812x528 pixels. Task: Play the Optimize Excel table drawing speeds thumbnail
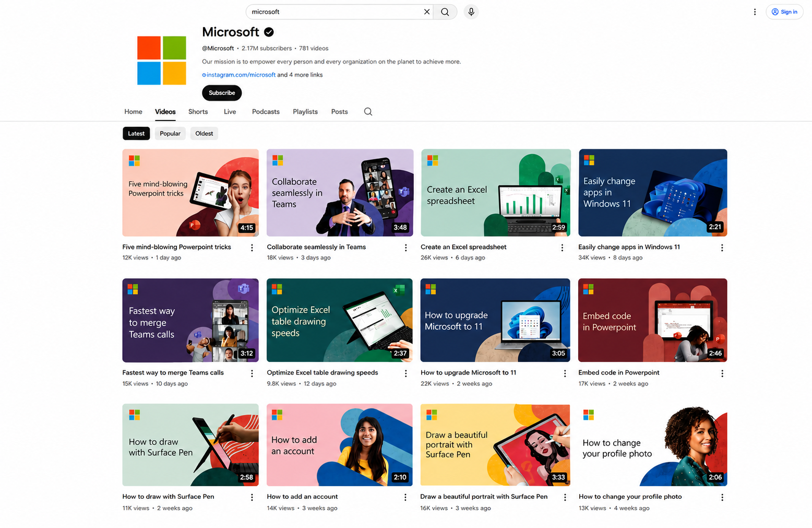[x=340, y=320]
